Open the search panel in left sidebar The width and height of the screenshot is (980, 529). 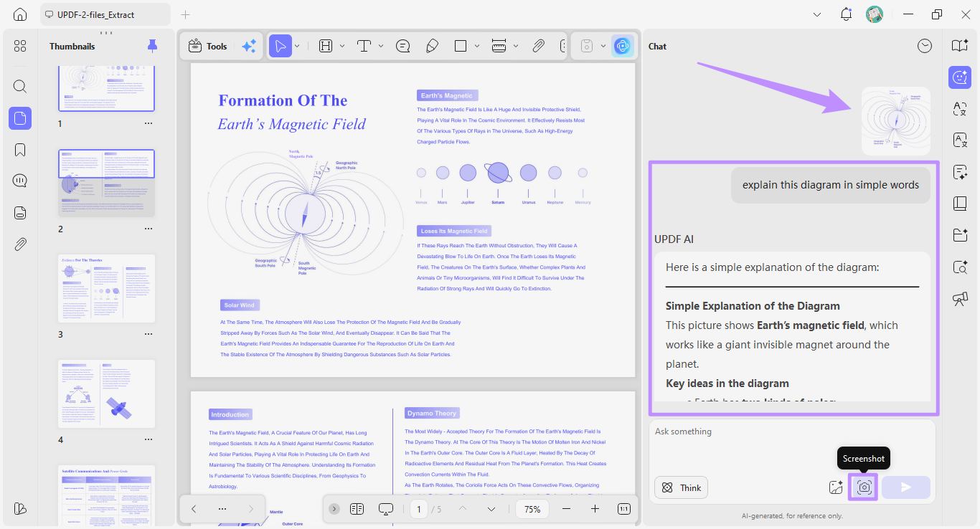[20, 87]
